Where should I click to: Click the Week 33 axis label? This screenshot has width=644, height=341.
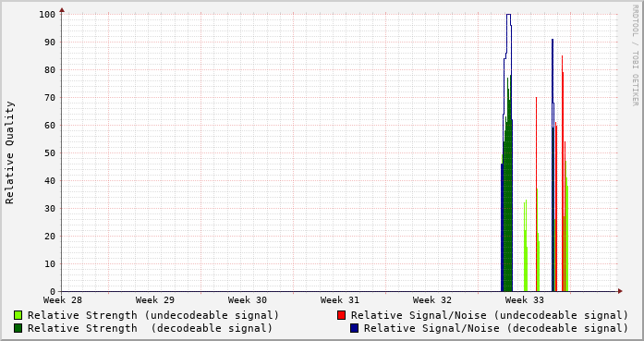tap(525, 300)
